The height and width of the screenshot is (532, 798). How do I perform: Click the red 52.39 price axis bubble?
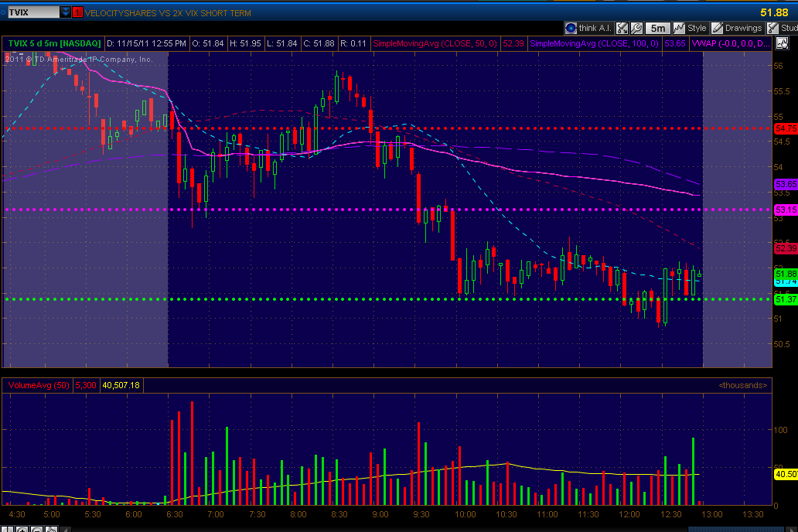pos(786,248)
